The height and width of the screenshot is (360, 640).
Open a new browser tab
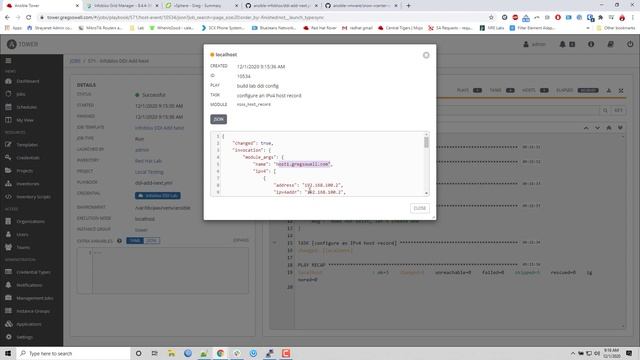(x=408, y=6)
